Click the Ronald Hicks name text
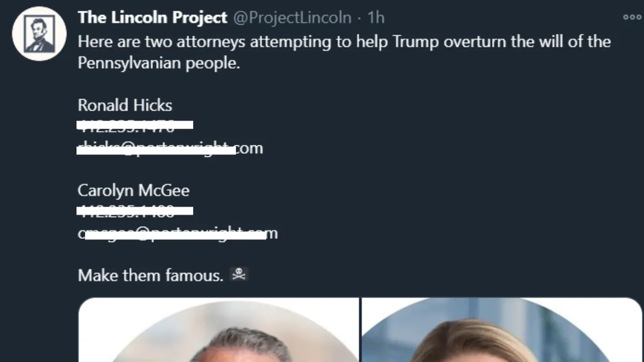Image resolution: width=644 pixels, height=362 pixels. pos(125,105)
